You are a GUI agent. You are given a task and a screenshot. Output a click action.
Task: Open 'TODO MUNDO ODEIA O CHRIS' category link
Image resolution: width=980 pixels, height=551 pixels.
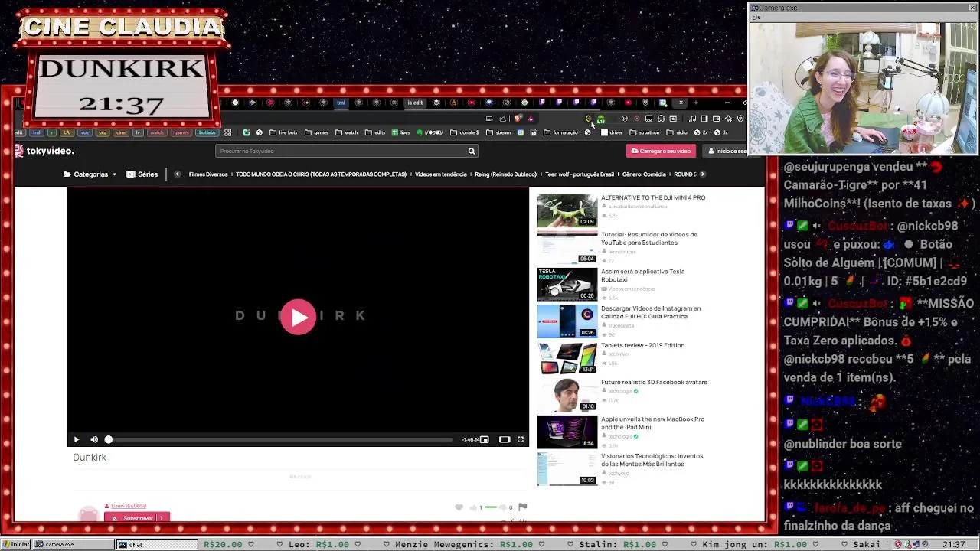(x=321, y=174)
